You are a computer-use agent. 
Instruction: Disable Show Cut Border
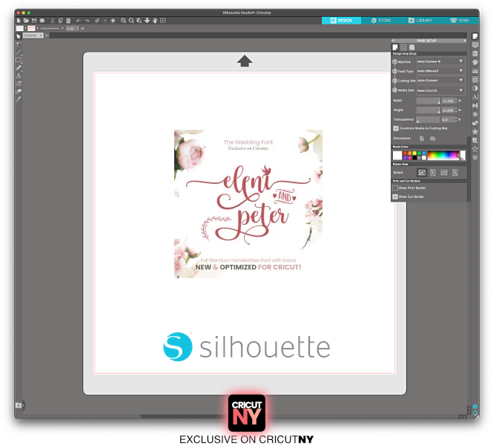(395, 197)
